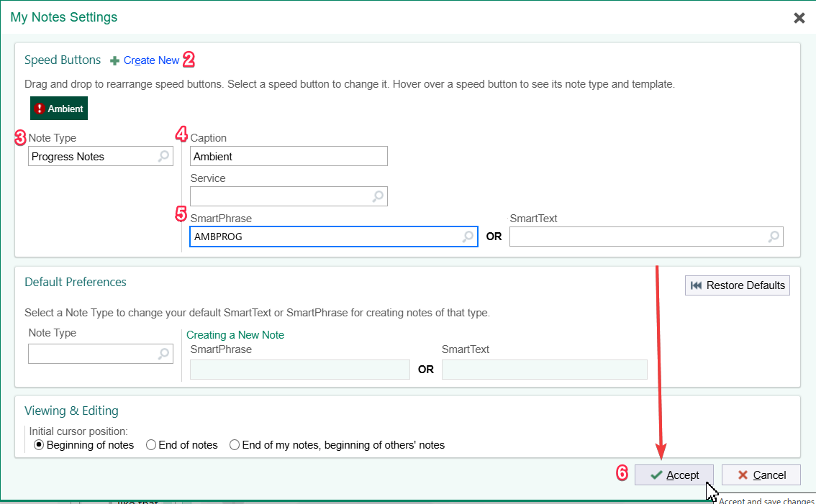Click the Cancel button

click(x=761, y=475)
